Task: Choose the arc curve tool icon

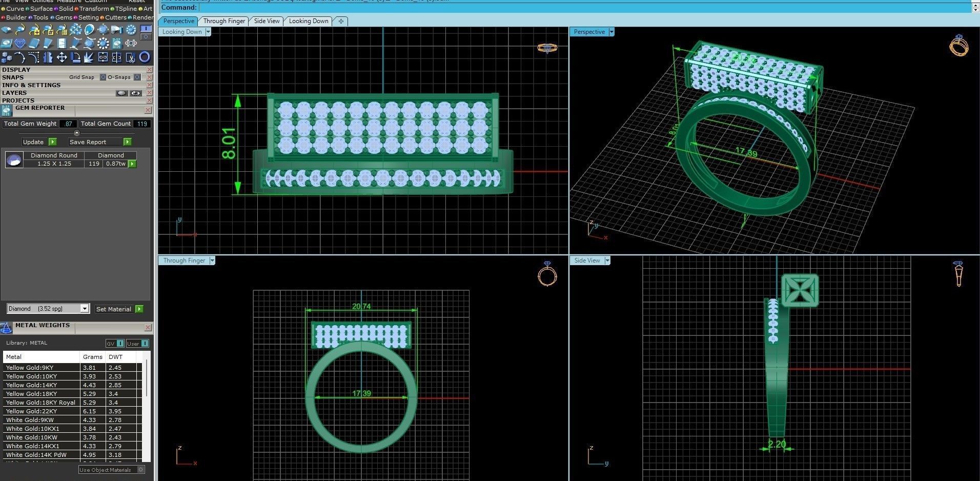Action: click(20, 57)
